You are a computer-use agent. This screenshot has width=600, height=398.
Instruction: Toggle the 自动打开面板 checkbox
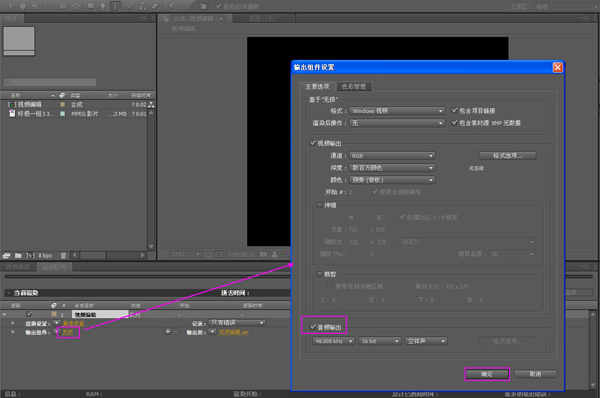point(218,6)
